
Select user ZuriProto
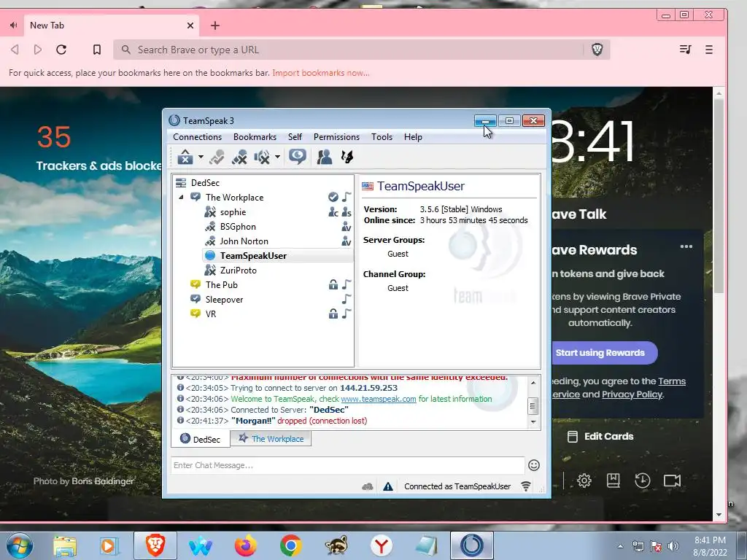(239, 270)
